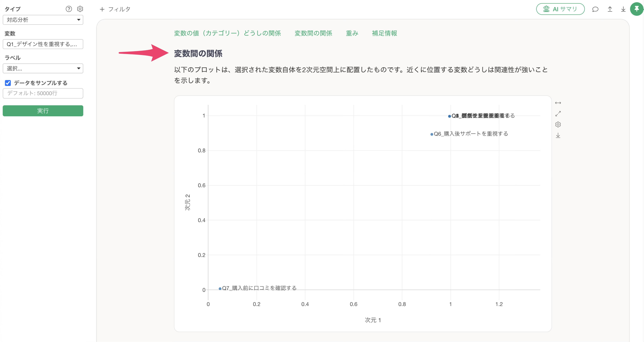Click the upload/share arrow icon

610,9
